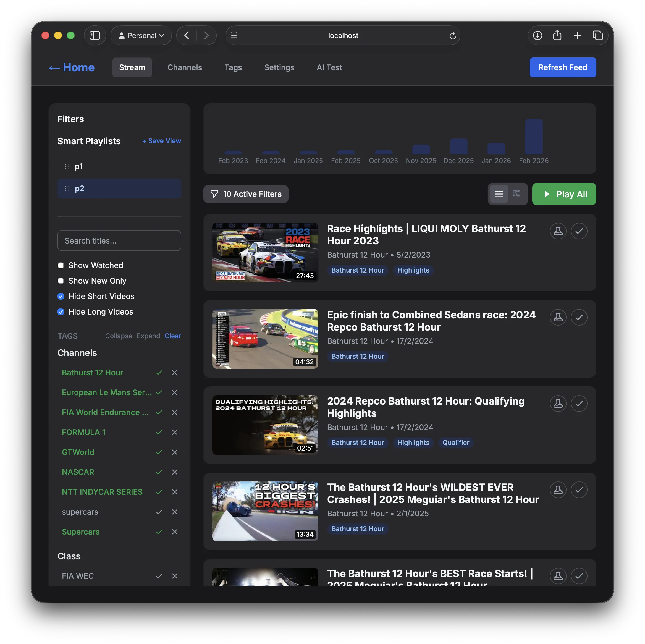Go back with the browser back arrow
The image size is (645, 644).
187,35
